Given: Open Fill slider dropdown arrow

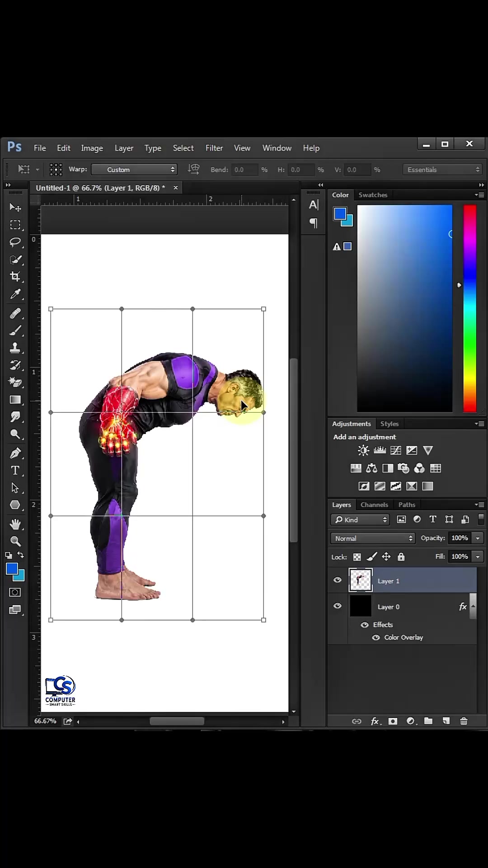Looking at the screenshot, I should tap(478, 557).
